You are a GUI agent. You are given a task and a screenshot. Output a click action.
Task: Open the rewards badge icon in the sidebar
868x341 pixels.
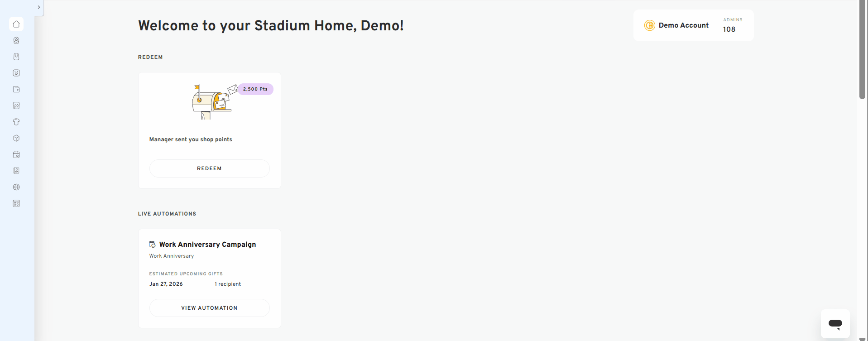[16, 40]
